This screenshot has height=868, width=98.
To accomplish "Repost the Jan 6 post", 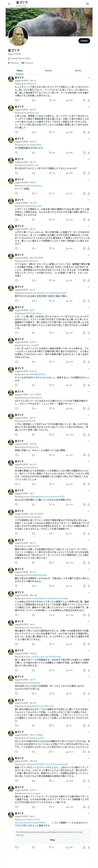I will pos(33,301).
